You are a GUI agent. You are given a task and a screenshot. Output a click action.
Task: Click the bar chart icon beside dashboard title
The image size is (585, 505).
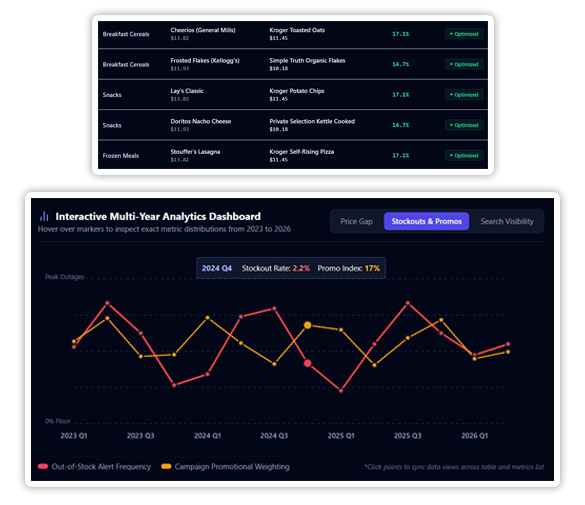point(44,216)
